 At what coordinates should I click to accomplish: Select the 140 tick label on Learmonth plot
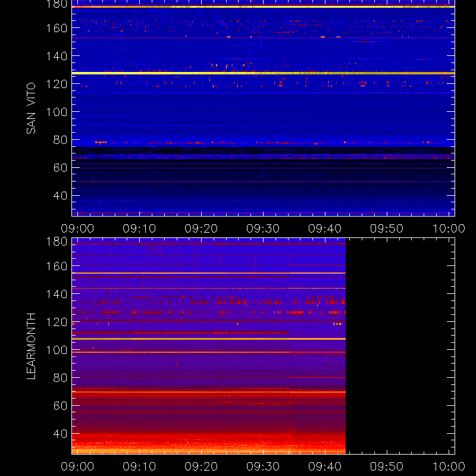(x=57, y=294)
